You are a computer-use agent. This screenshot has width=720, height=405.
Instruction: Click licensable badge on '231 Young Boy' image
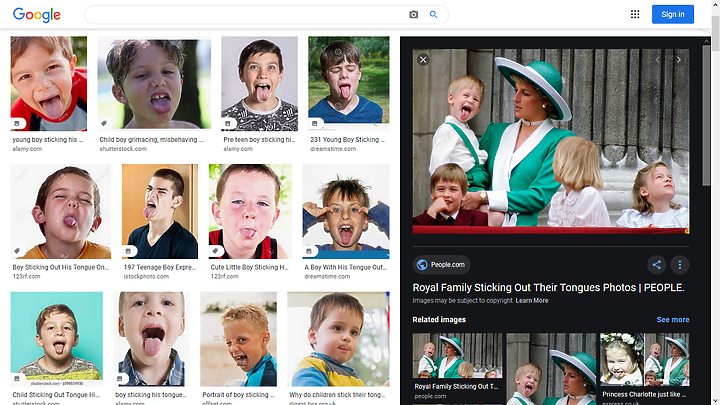tap(315, 124)
